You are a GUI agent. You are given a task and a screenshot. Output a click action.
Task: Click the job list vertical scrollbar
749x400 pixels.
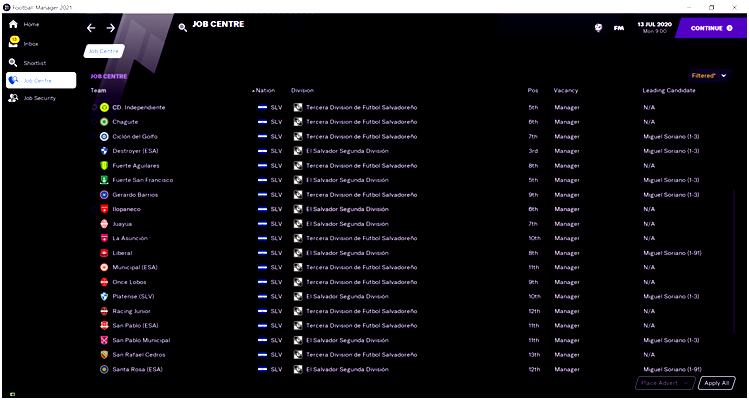734,262
